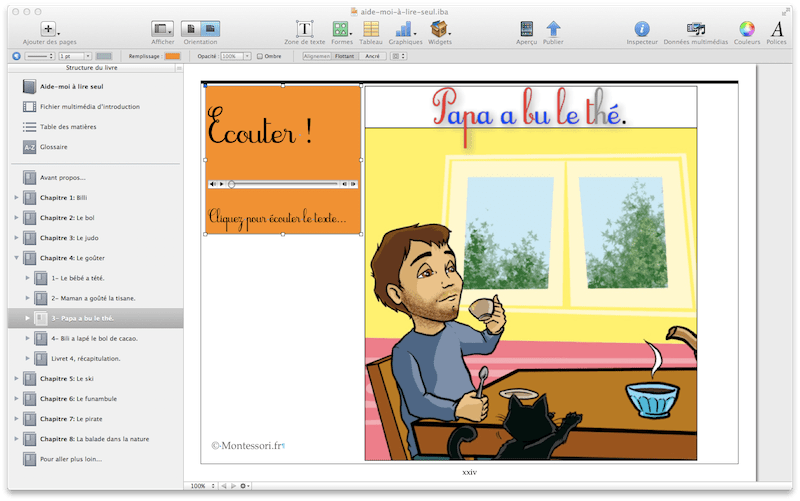Image resolution: width=800 pixels, height=501 pixels.
Task: Click the ©Montessori.fr footer text
Action: 248,446
